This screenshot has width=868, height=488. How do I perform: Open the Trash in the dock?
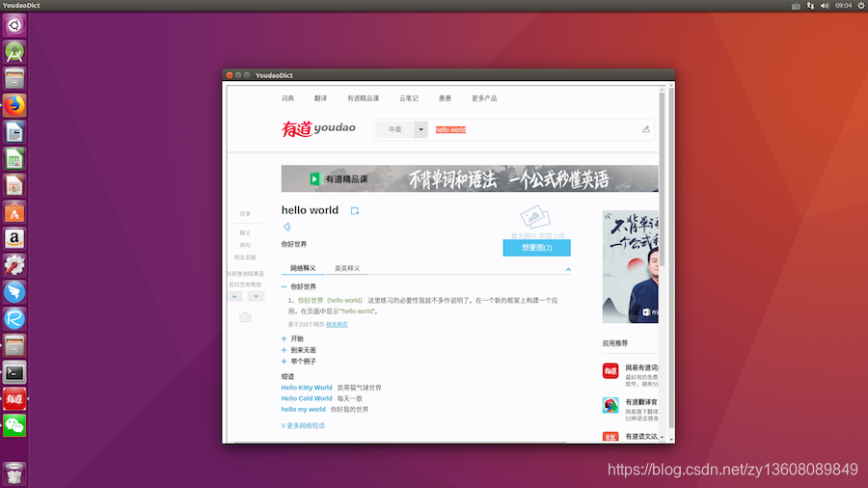14,474
